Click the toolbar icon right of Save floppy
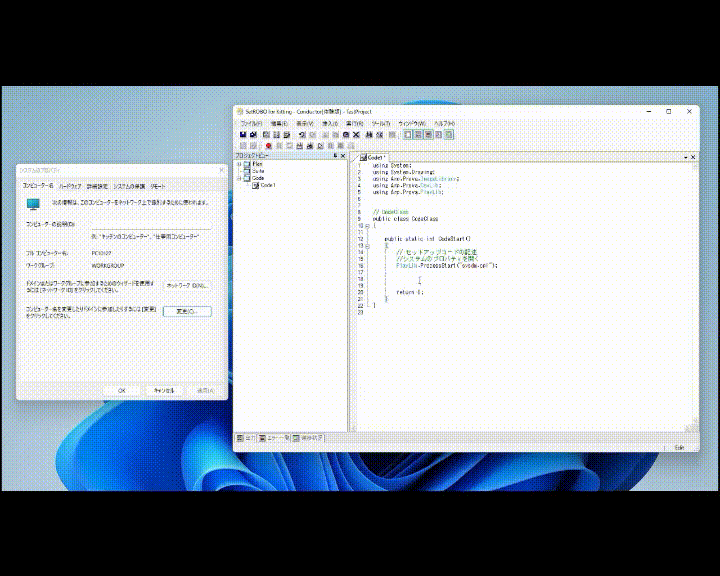The height and width of the screenshot is (576, 720). pos(253,135)
